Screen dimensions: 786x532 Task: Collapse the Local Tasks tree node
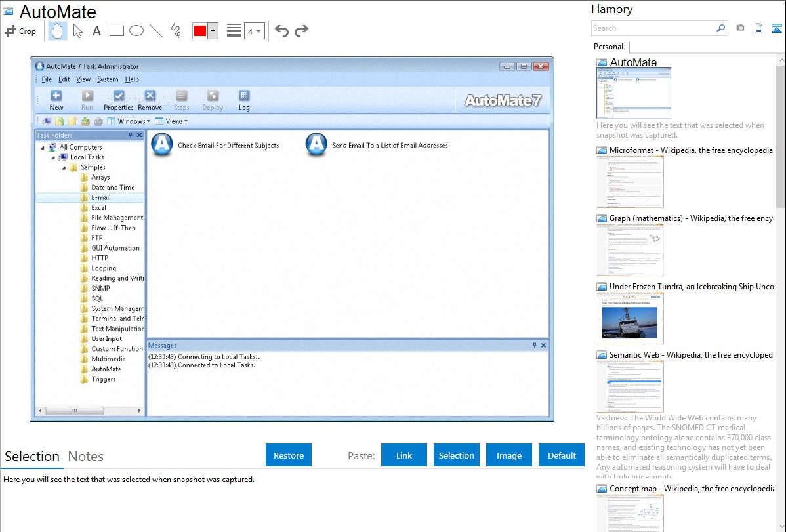coord(53,157)
